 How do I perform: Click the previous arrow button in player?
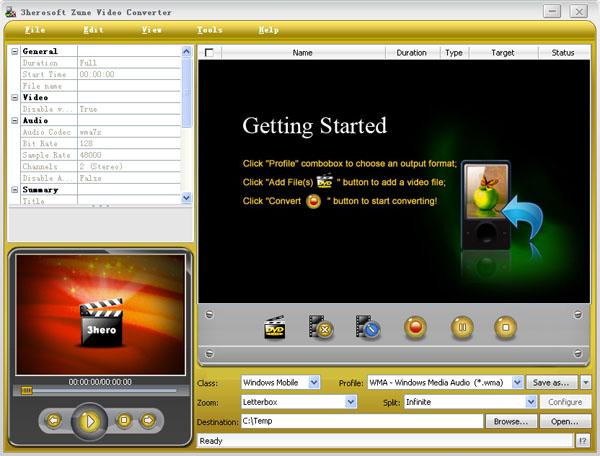pyautogui.click(x=54, y=420)
